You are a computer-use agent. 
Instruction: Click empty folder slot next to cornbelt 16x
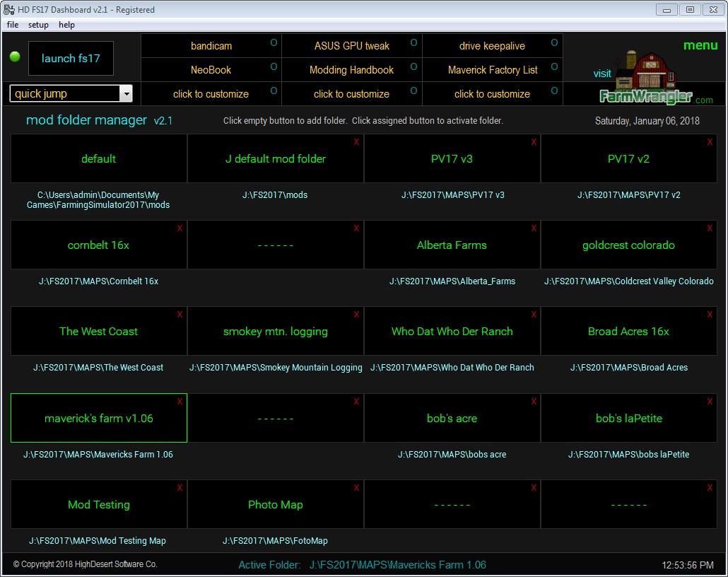coord(275,245)
